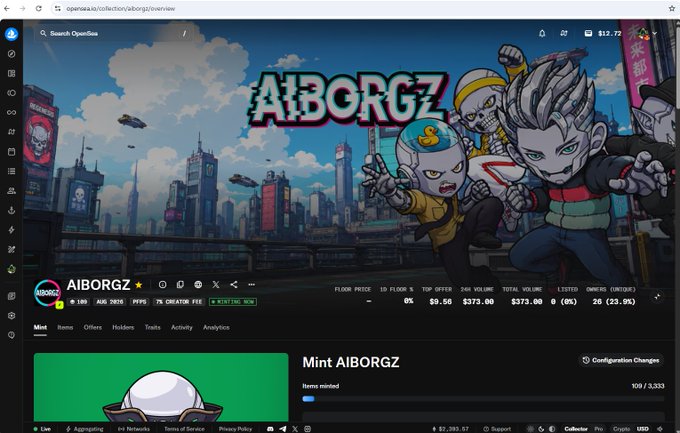Screen dimensions: 680x433
Task: Open the collection X (Twitter) link icon
Action: [x=216, y=285]
